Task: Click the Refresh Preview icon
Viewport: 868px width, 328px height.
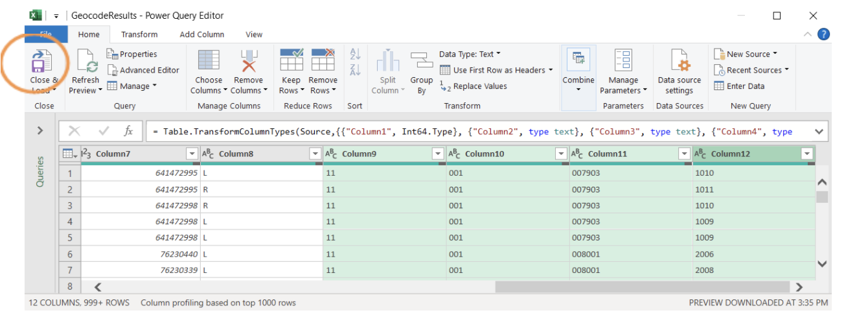Action: (x=87, y=62)
